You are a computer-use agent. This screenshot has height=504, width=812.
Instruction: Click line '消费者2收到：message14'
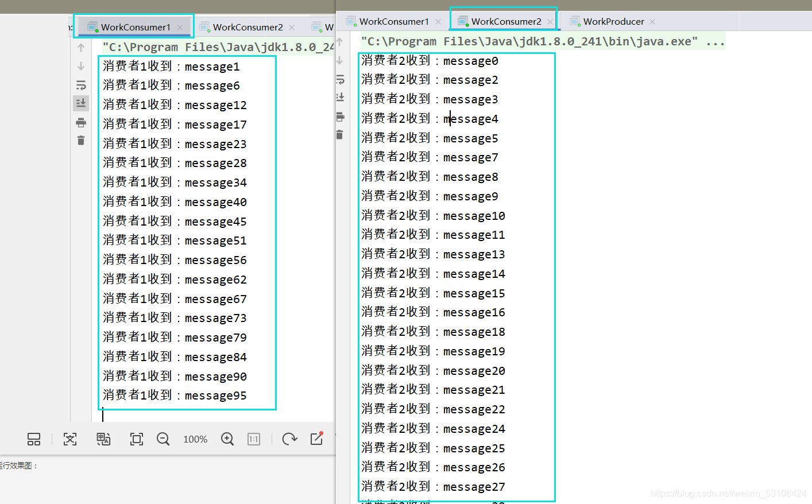[433, 274]
